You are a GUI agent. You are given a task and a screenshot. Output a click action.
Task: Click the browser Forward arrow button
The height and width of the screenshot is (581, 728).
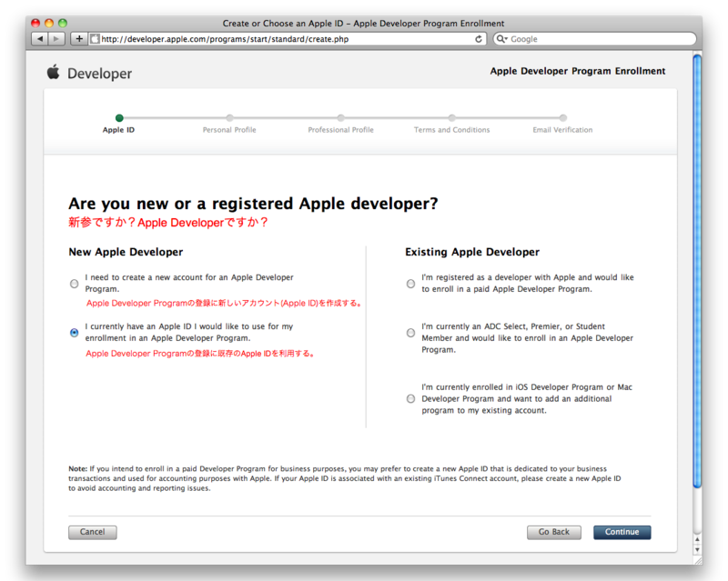click(x=56, y=39)
